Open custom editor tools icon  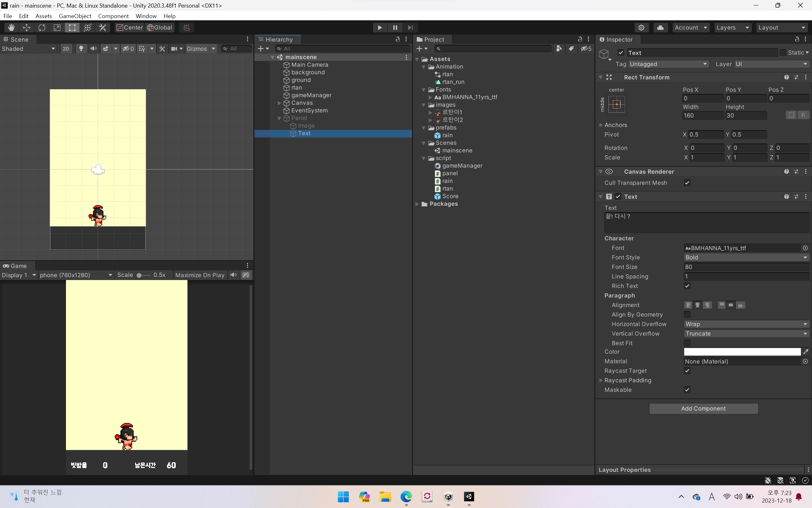[x=103, y=28]
